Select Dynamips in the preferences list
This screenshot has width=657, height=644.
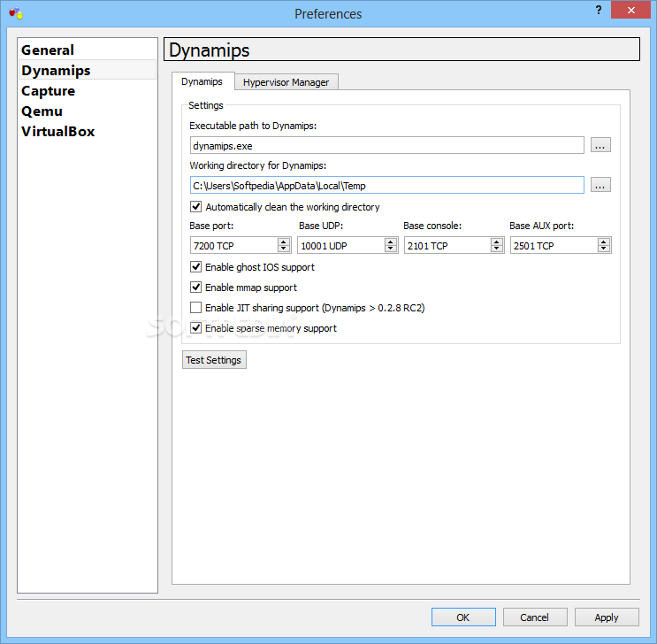88,70
